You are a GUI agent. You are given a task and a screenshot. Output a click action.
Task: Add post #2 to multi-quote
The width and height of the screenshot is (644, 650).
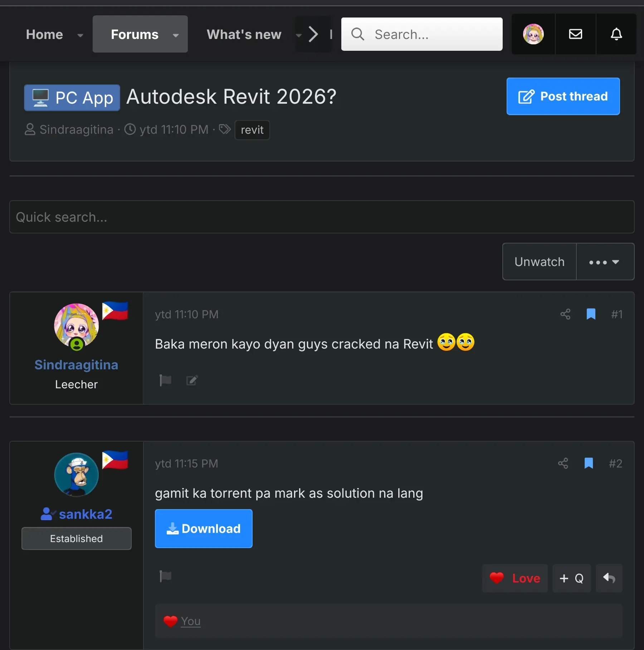[x=572, y=578]
